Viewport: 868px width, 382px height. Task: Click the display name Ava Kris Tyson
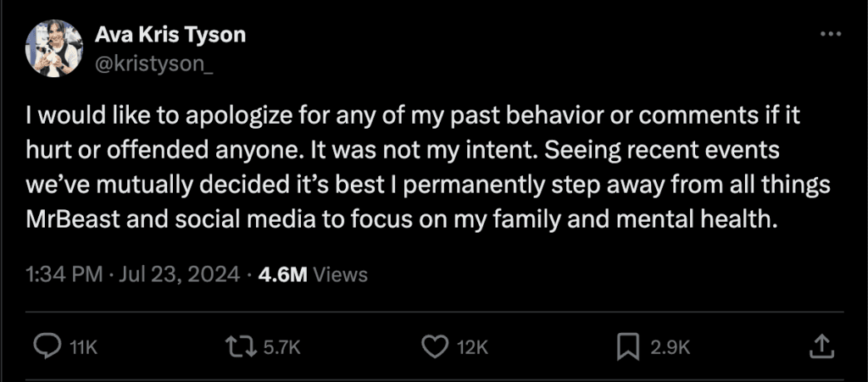pos(170,36)
